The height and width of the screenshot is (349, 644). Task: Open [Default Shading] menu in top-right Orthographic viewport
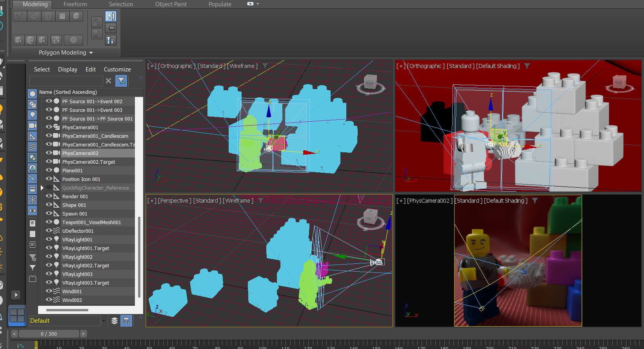pos(498,66)
